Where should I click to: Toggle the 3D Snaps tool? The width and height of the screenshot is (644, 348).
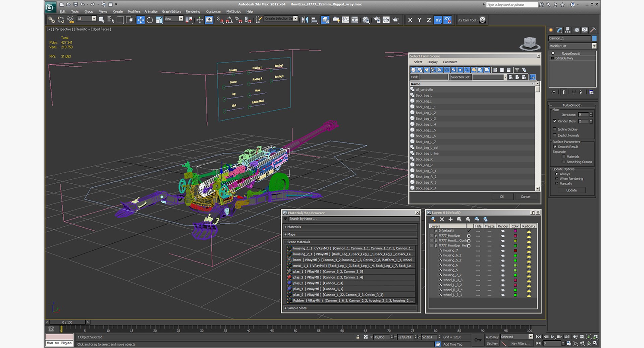click(x=220, y=20)
